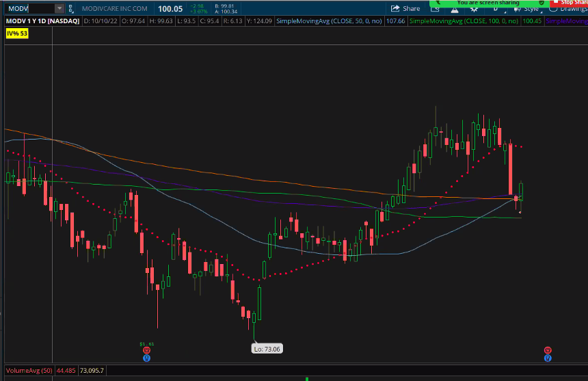Viewport: 588px width, 381px height.
Task: Click the D: 10/10/22 date readout
Action: [101, 21]
